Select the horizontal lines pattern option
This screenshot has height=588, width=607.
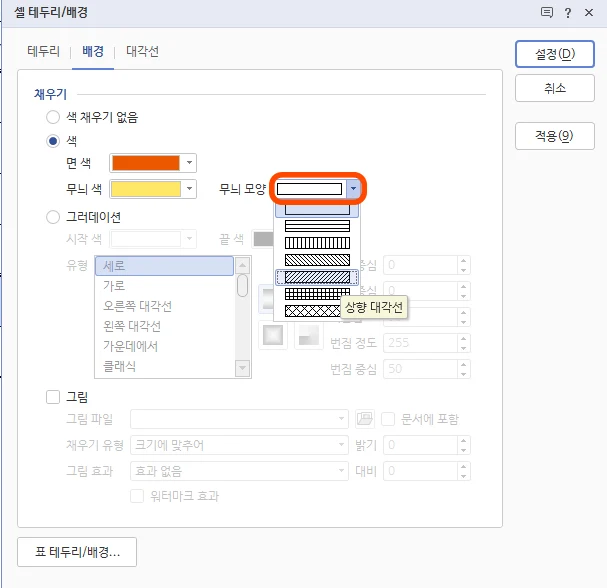click(317, 226)
